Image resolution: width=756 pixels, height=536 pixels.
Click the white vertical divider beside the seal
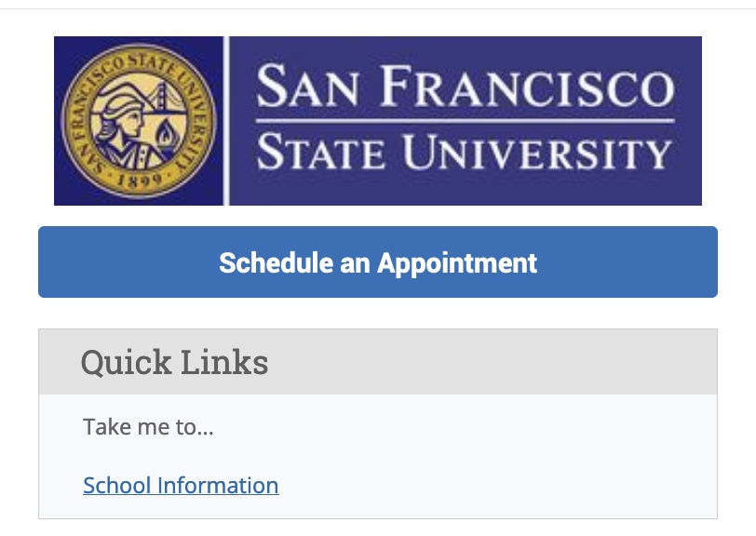[x=226, y=120]
